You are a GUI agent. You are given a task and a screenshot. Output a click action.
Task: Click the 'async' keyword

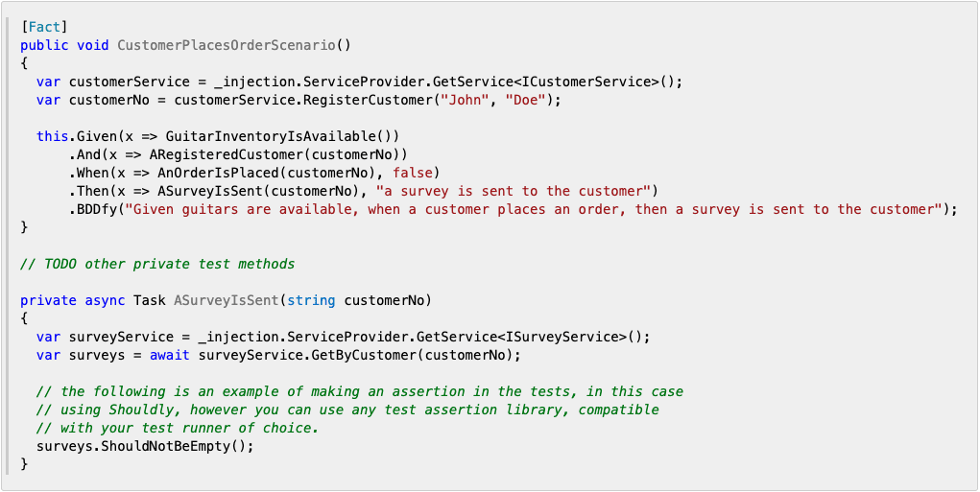tap(105, 300)
